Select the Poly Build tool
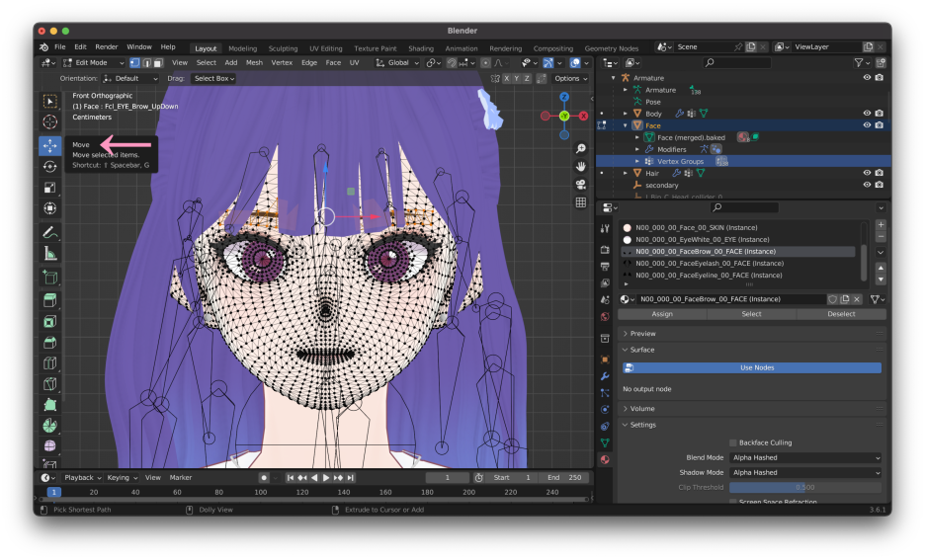925x560 pixels. 50,405
